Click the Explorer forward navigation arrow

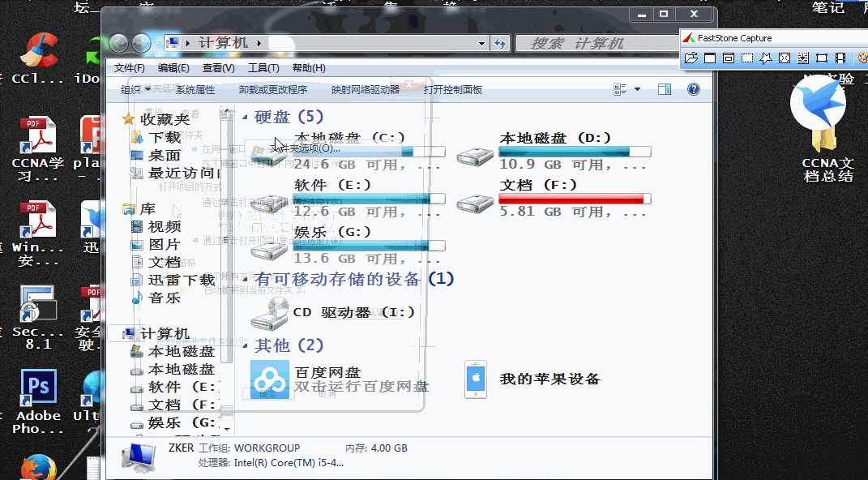[x=142, y=43]
